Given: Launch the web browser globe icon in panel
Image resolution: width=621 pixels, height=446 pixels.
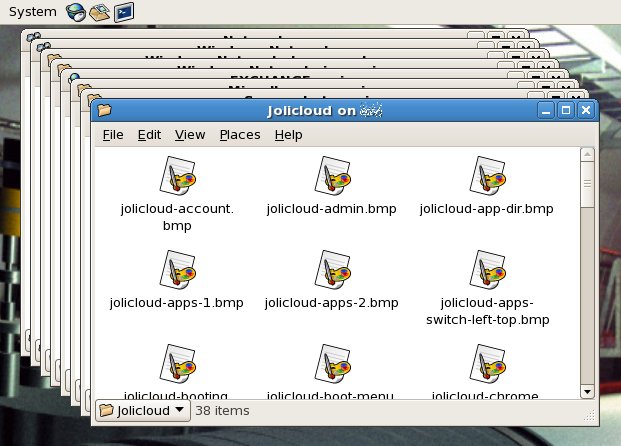Looking at the screenshot, I should (x=76, y=12).
